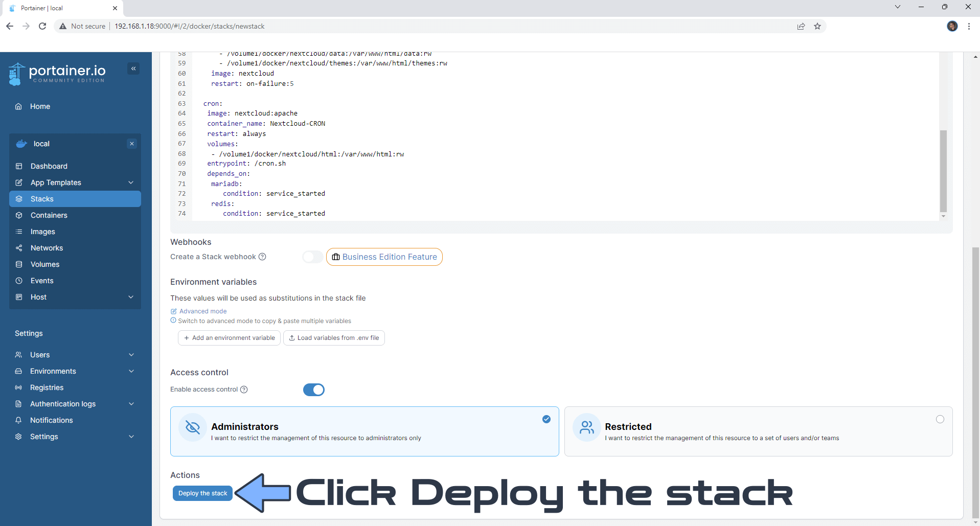Image resolution: width=980 pixels, height=526 pixels.
Task: Select the Containers sidebar icon
Action: [18, 215]
